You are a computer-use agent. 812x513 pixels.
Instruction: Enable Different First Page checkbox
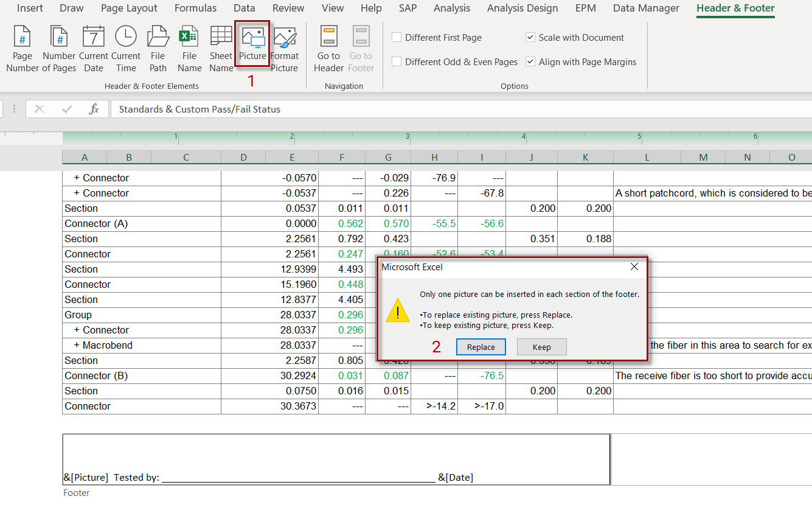point(397,38)
